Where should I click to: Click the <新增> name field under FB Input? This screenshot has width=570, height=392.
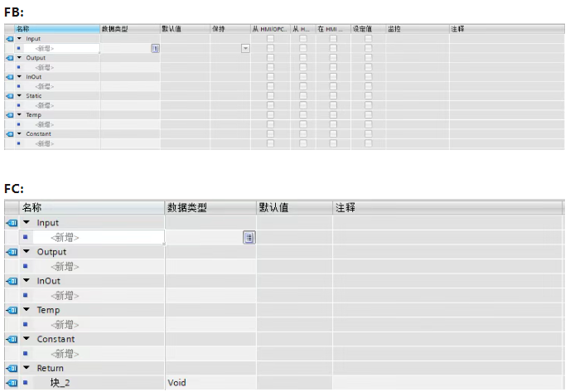[61, 48]
